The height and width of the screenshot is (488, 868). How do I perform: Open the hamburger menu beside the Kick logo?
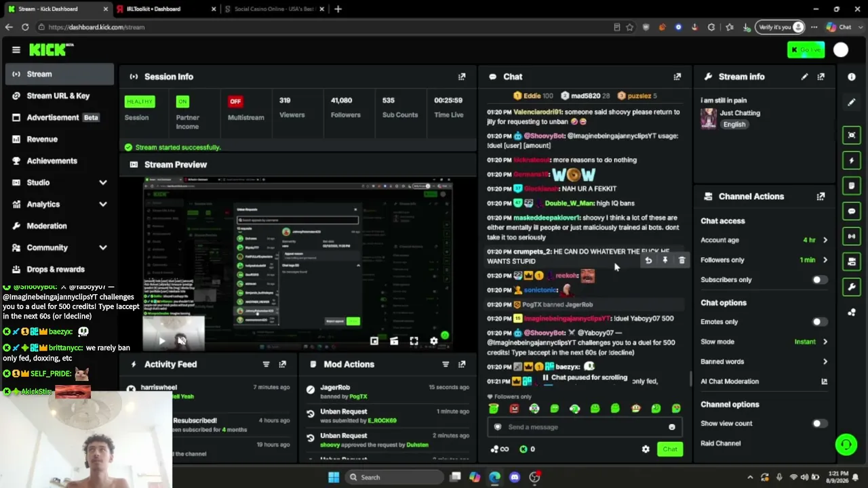(x=16, y=49)
